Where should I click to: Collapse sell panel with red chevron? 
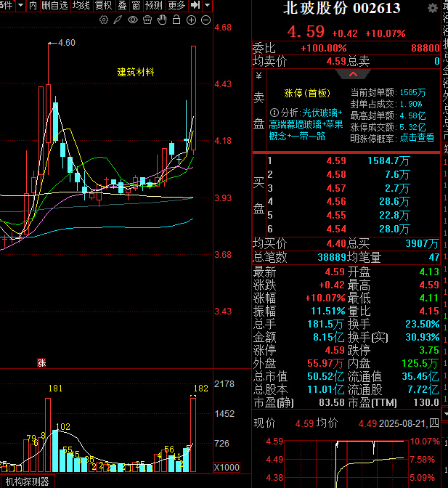pos(353,74)
